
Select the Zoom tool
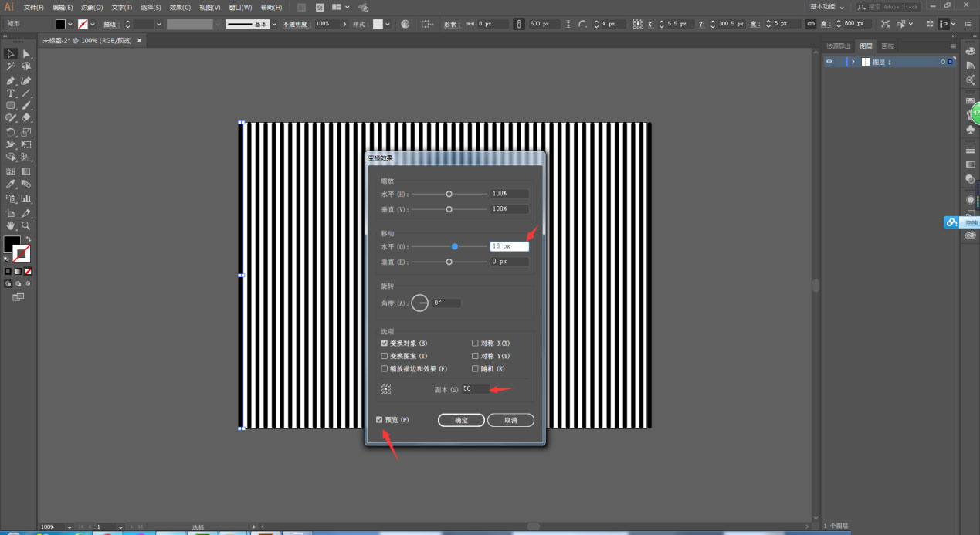click(x=26, y=225)
